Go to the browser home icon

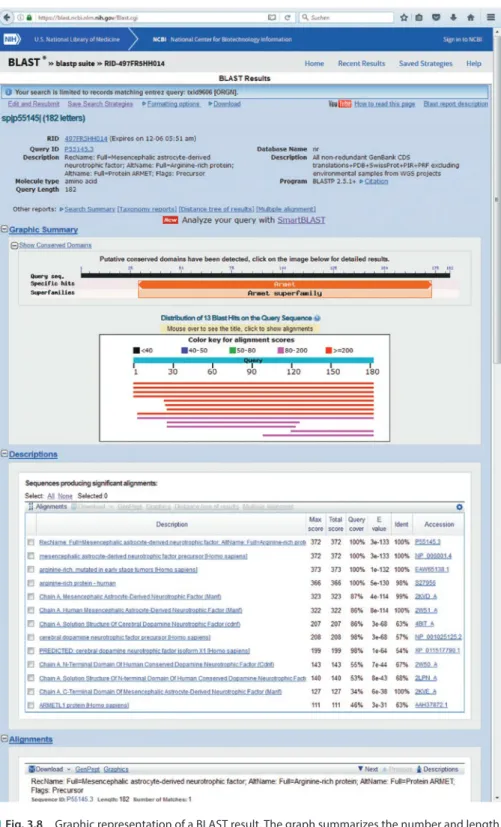click(470, 17)
